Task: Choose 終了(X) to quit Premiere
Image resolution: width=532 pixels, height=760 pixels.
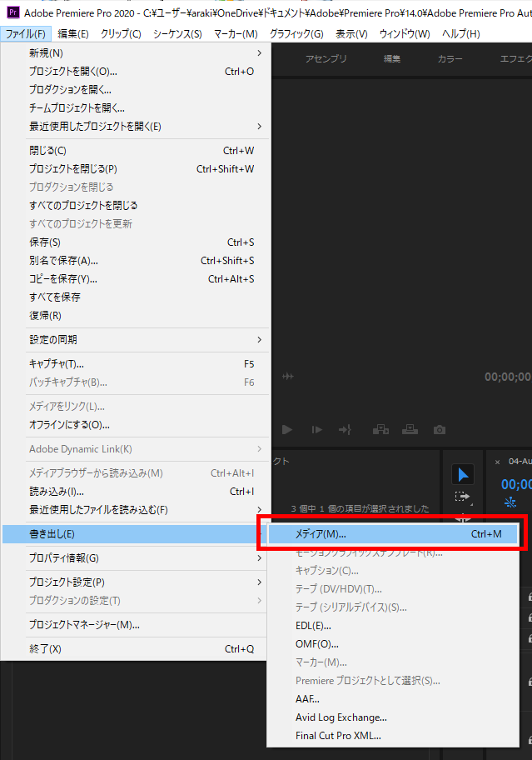Action: (x=135, y=649)
